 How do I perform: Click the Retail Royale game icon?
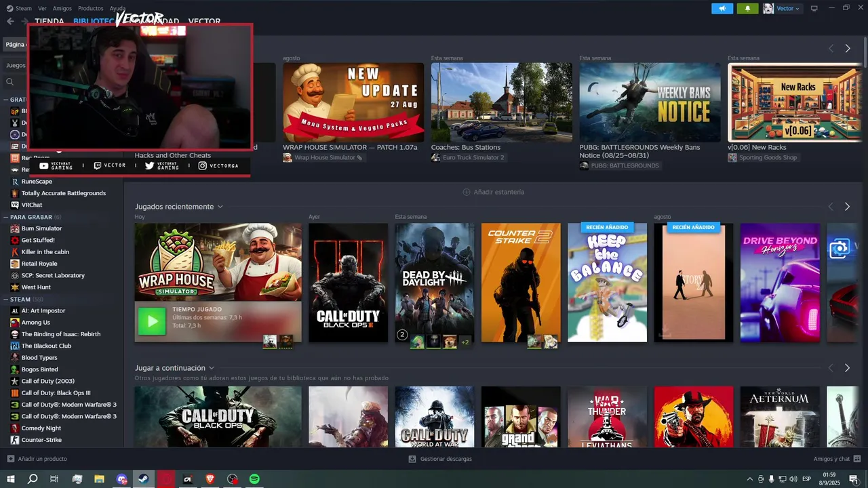[x=15, y=264]
